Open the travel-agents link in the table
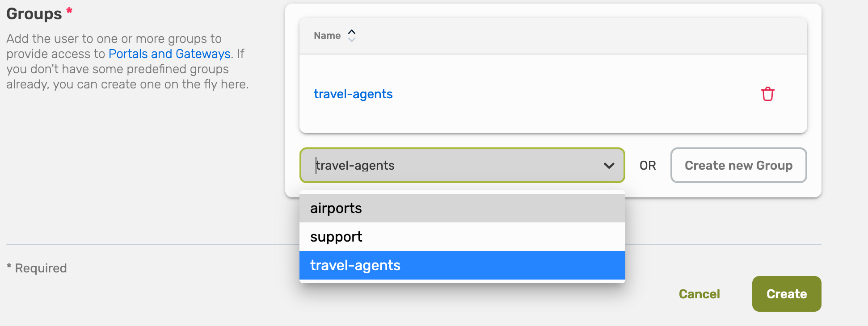868x326 pixels. pos(353,94)
